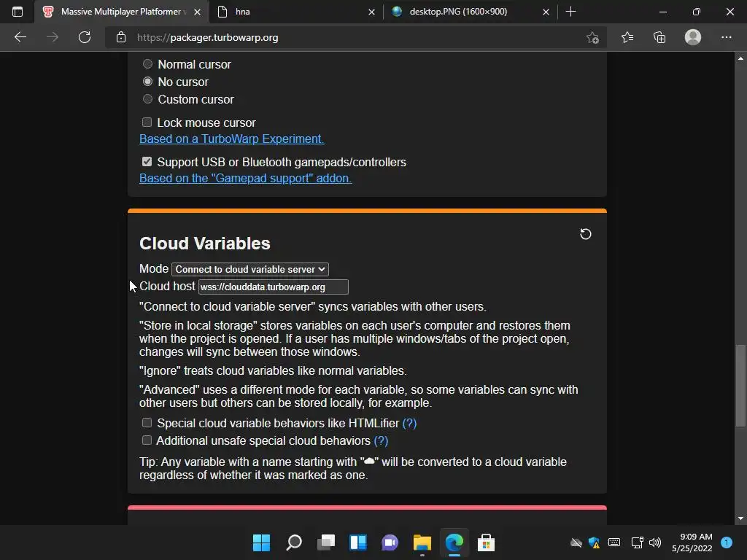Open the volume control tray icon
The height and width of the screenshot is (560, 747).
(x=655, y=542)
